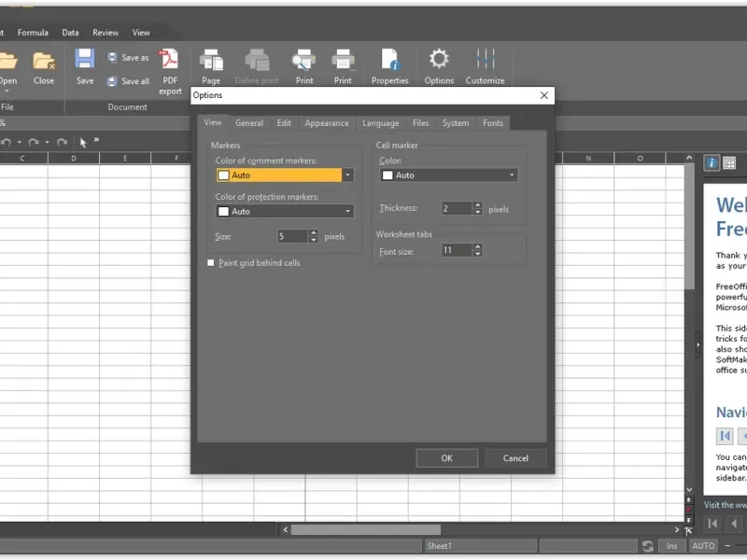Decrease worksheet tabs Font size
Screen dimensions: 747x560
click(x=477, y=254)
